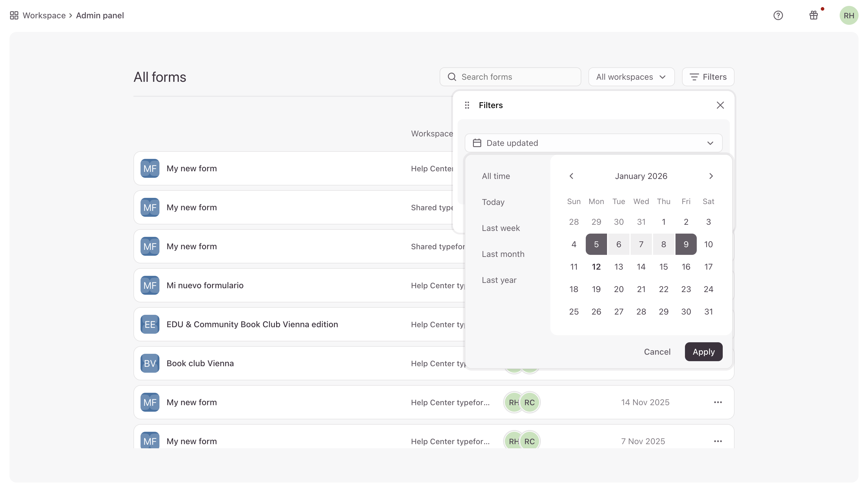Open the RH user avatar menu
The width and height of the screenshot is (868, 492).
click(849, 16)
